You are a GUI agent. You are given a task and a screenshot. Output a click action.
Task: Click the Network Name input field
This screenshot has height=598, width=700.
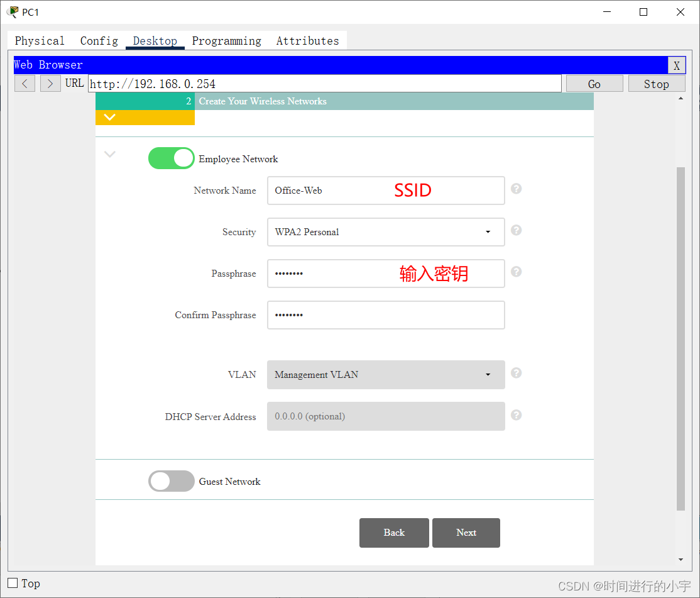click(386, 191)
